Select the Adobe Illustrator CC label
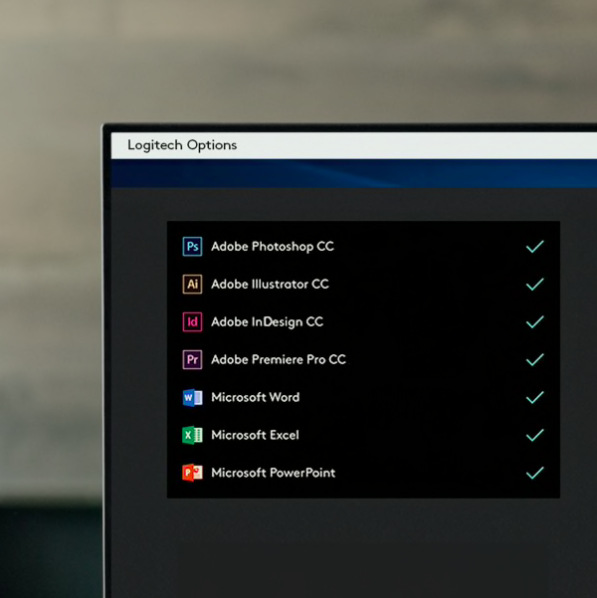 [270, 284]
